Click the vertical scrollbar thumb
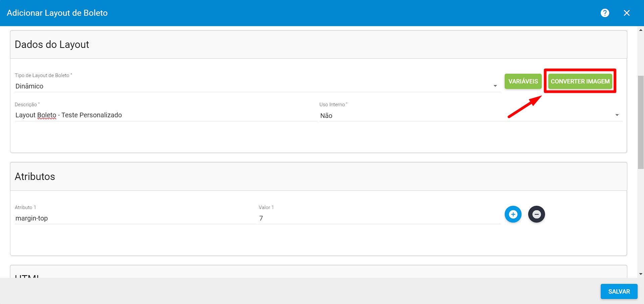Screen dimensions: 644x304 pyautogui.click(x=641, y=122)
